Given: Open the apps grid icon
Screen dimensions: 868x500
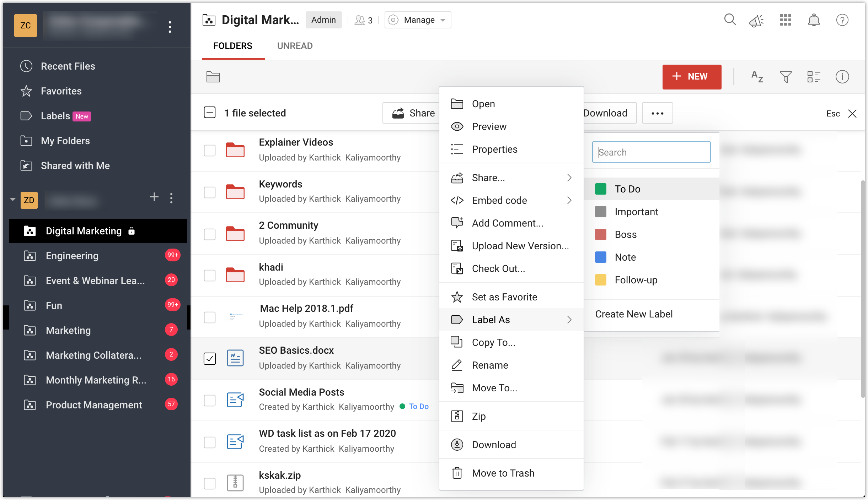Looking at the screenshot, I should [x=785, y=20].
